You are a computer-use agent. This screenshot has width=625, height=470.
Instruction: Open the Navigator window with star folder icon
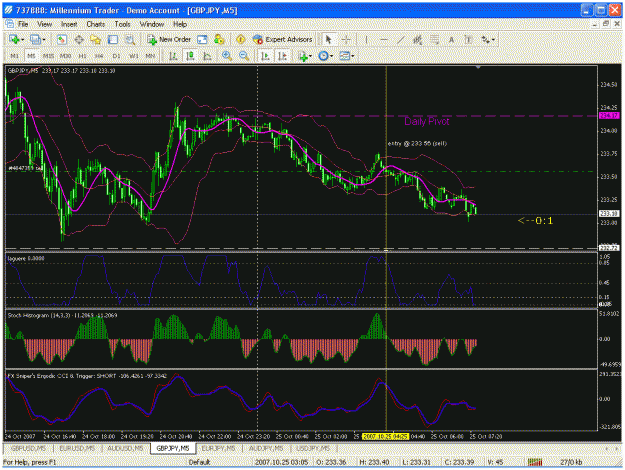95,39
